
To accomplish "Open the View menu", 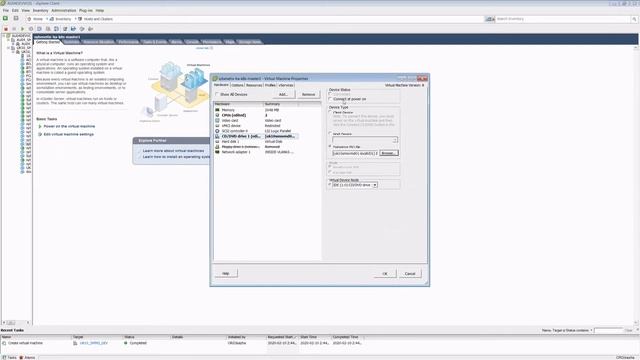I will click(x=25, y=10).
